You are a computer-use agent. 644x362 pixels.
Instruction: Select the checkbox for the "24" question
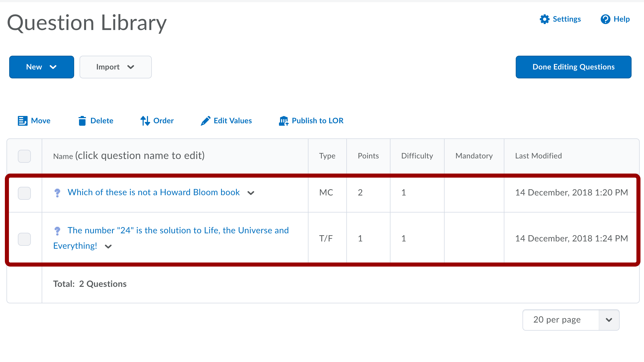pos(24,239)
